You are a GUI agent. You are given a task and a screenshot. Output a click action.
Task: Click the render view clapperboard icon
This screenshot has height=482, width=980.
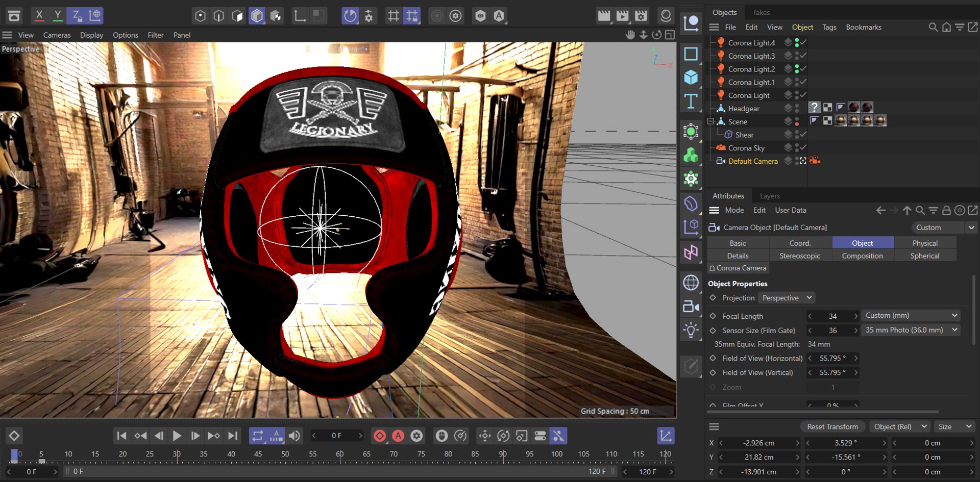pos(604,16)
